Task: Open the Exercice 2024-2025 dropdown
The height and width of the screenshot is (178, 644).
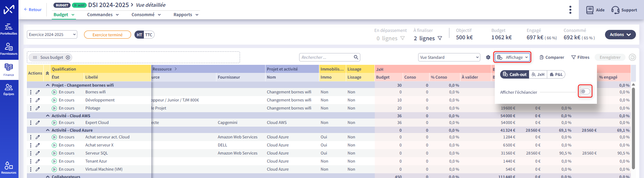Action: 52,35
